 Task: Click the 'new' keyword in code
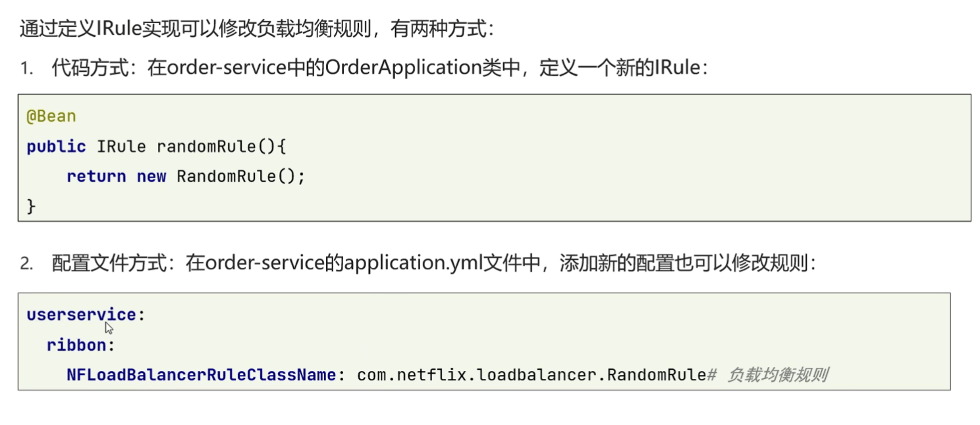151,176
